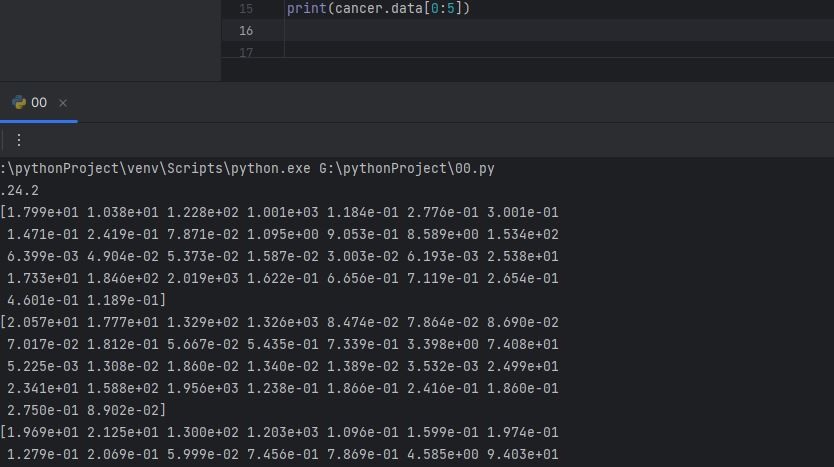Image resolution: width=834 pixels, height=467 pixels.
Task: Click the value 1.228e+02 in output
Action: (x=203, y=213)
